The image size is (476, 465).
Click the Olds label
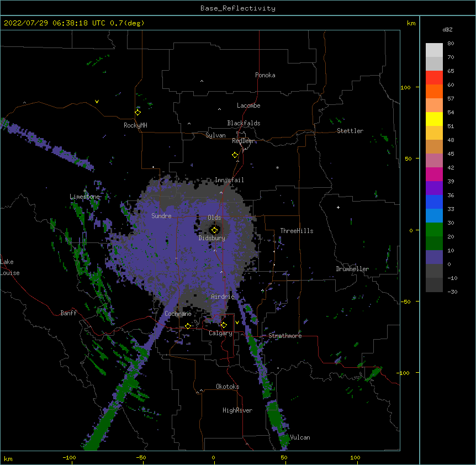[214, 218]
